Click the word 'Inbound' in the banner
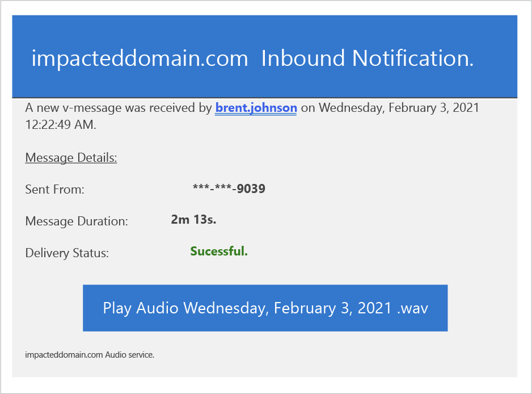Screen dimensions: 532x394 pyautogui.click(x=302, y=58)
